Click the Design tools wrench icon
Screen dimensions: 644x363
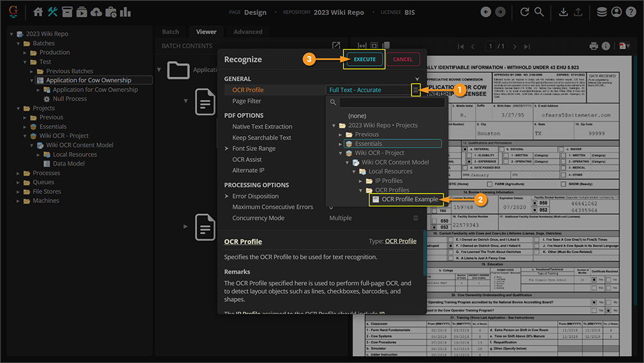[53, 12]
